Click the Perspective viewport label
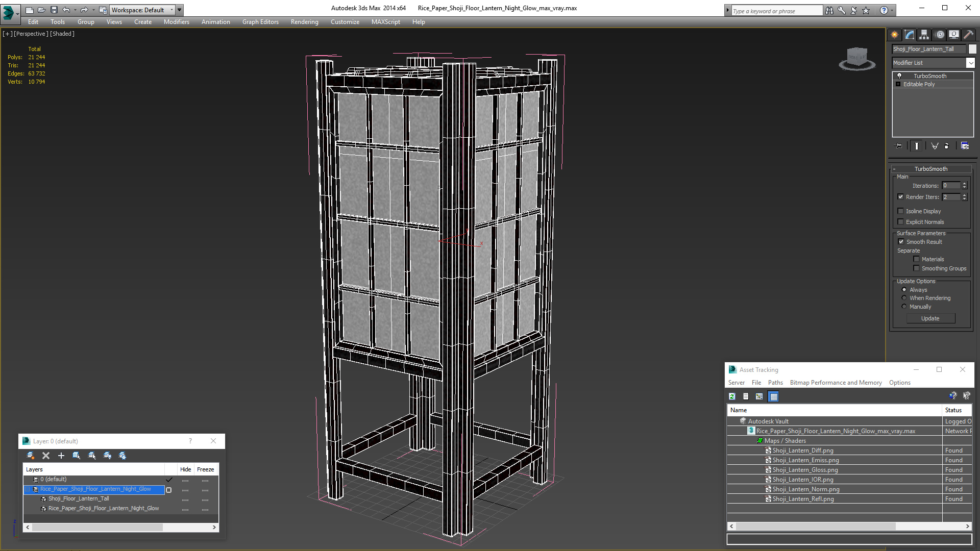 [x=31, y=34]
